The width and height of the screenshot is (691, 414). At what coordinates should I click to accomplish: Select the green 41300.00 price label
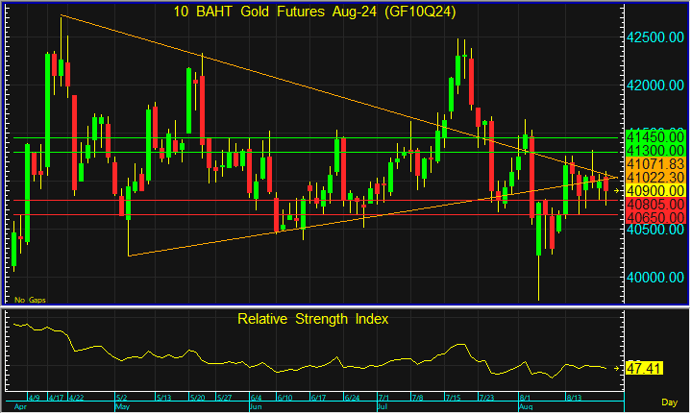(654, 150)
